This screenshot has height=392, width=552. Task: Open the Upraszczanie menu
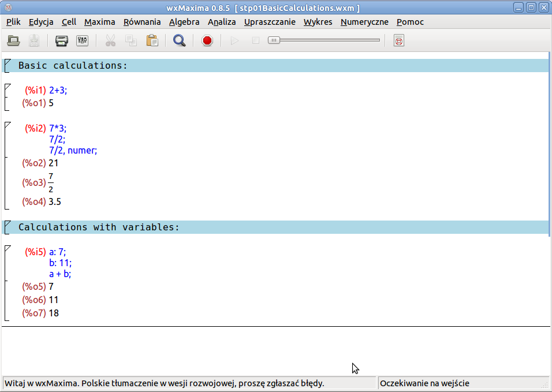point(270,22)
